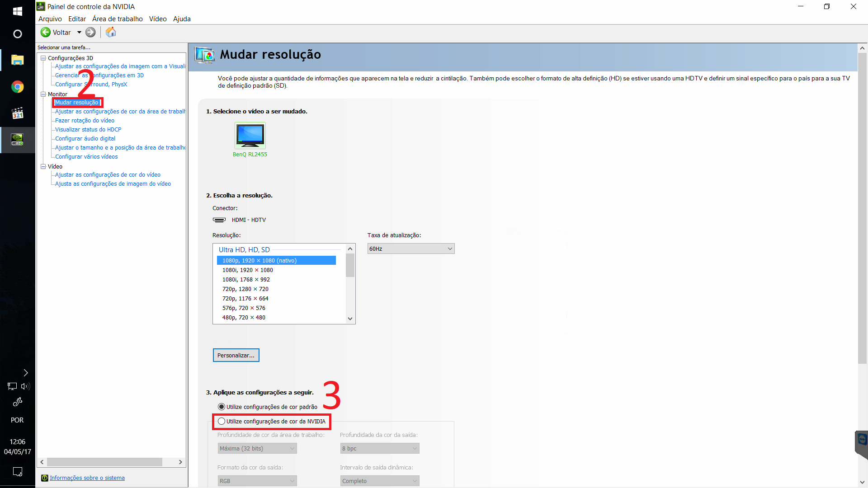
Task: Click the task tree scroll right arrow
Action: [180, 462]
